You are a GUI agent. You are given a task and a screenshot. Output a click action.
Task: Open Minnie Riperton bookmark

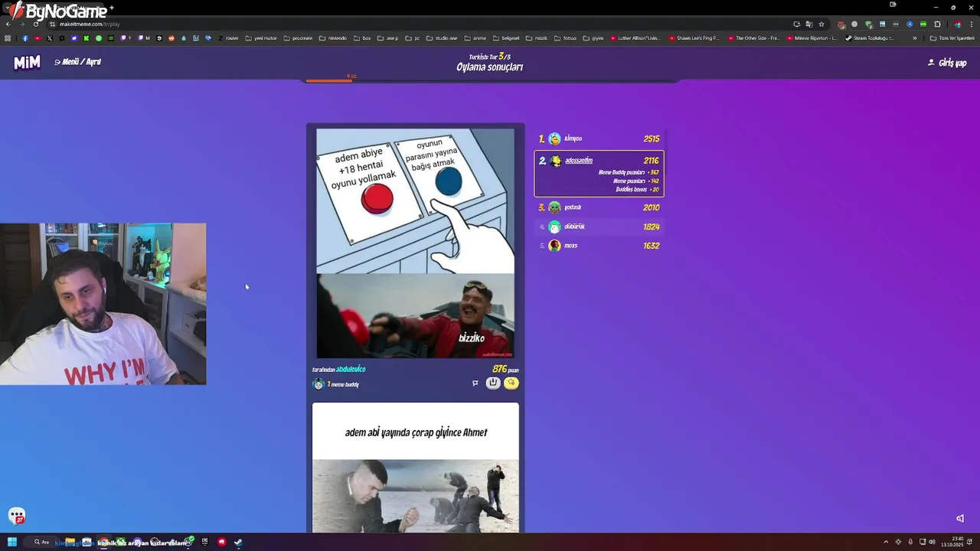(813, 37)
